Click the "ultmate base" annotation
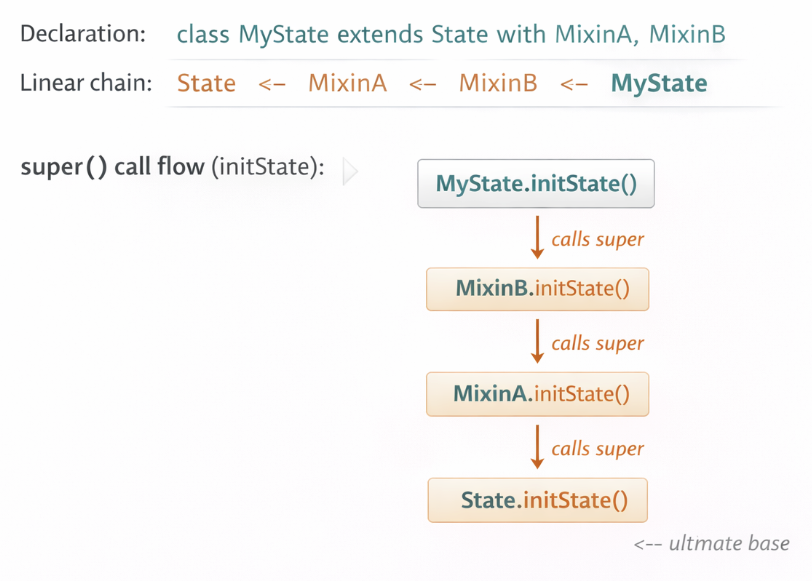 point(712,544)
